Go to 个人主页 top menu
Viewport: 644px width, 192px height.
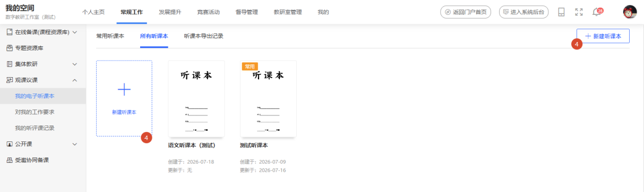(x=93, y=12)
